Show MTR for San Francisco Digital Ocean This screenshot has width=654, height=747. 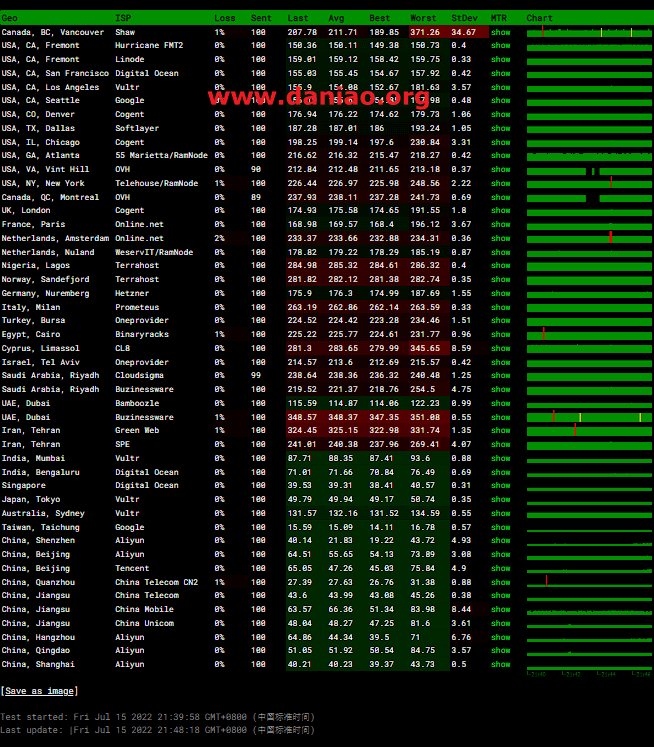coord(500,73)
